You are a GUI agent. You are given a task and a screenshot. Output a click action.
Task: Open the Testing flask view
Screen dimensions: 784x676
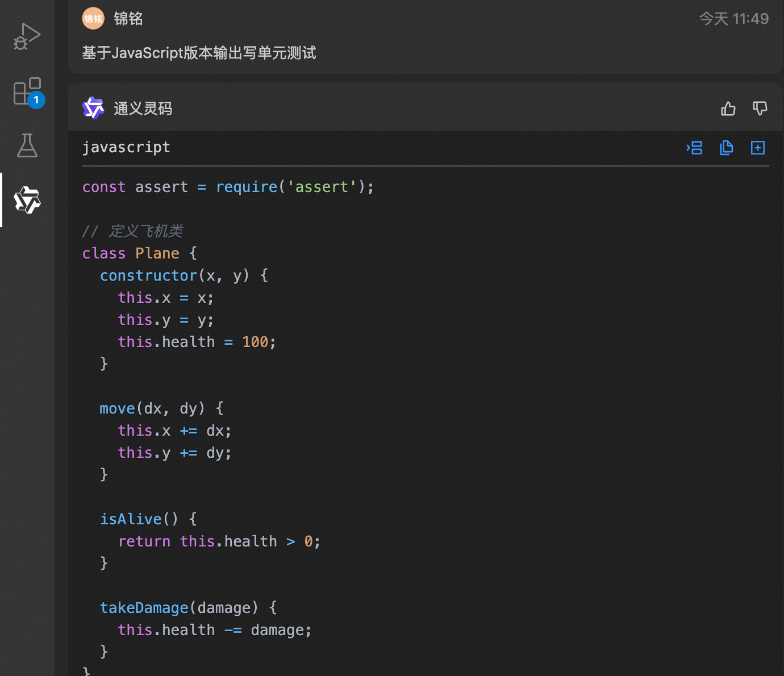[27, 145]
